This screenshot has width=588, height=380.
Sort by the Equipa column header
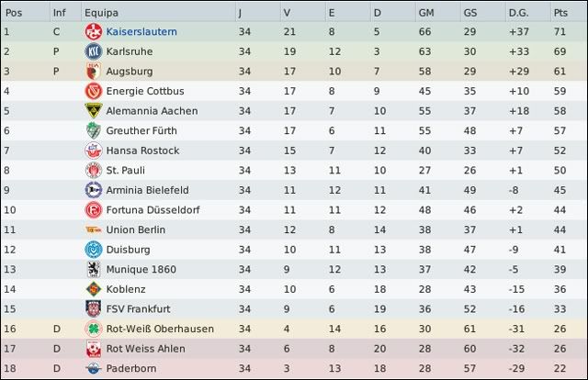[99, 12]
